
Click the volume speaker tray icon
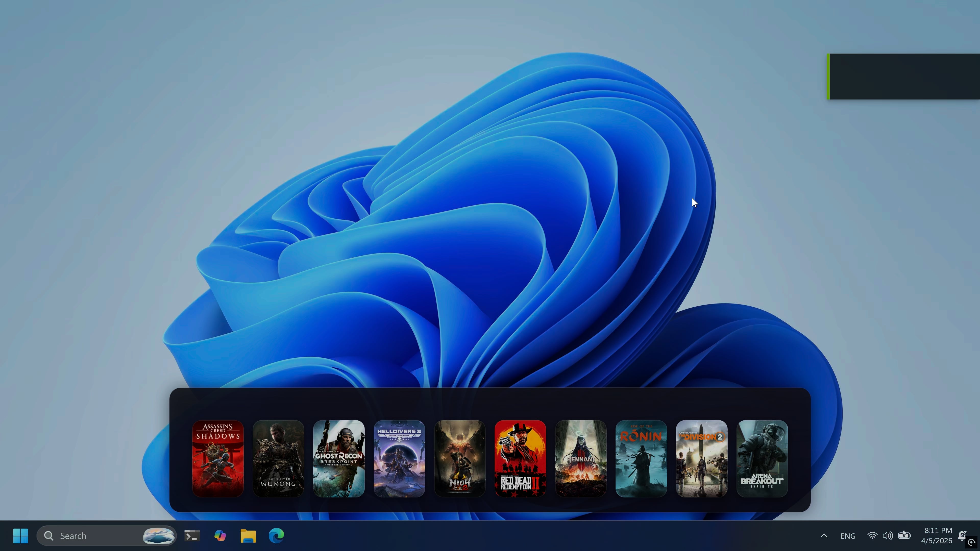coord(888,536)
